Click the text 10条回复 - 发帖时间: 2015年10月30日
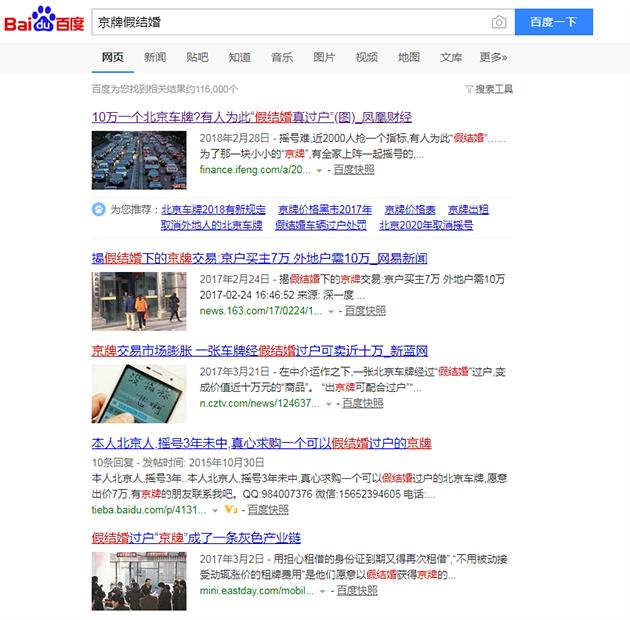The width and height of the screenshot is (630, 620). [x=178, y=462]
